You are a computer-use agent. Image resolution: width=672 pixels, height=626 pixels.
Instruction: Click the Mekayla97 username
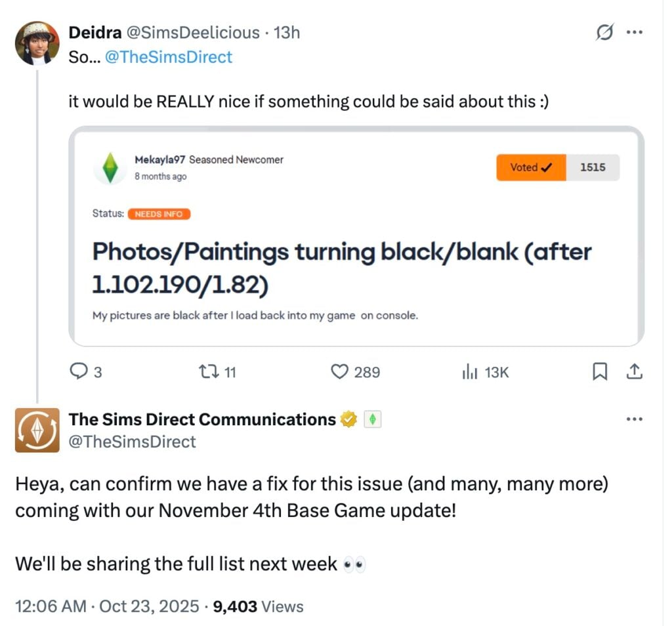(160, 159)
